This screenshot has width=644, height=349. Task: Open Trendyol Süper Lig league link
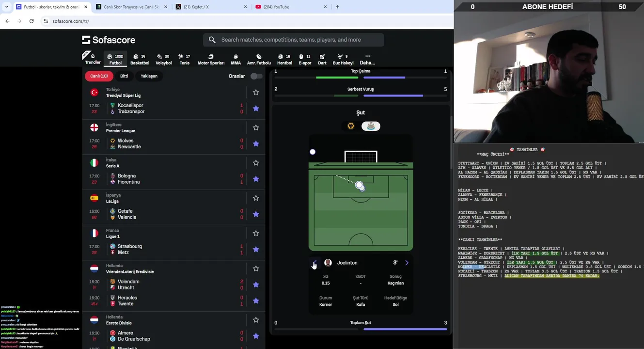(x=123, y=95)
